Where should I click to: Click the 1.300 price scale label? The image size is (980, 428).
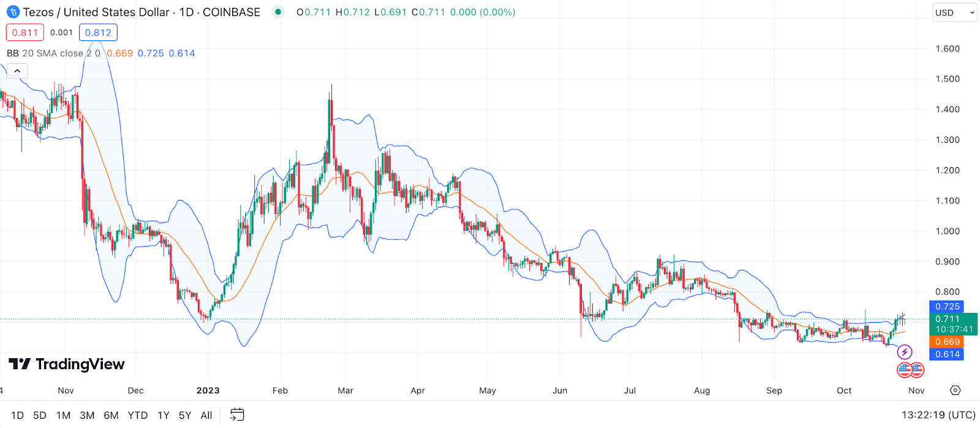tap(948, 140)
